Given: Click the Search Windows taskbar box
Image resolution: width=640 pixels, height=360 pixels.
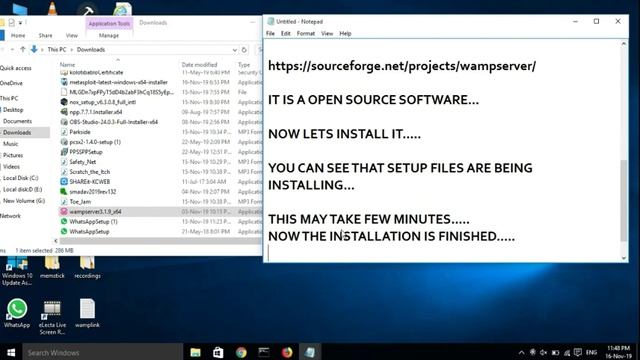Looking at the screenshot, I should [x=102, y=352].
